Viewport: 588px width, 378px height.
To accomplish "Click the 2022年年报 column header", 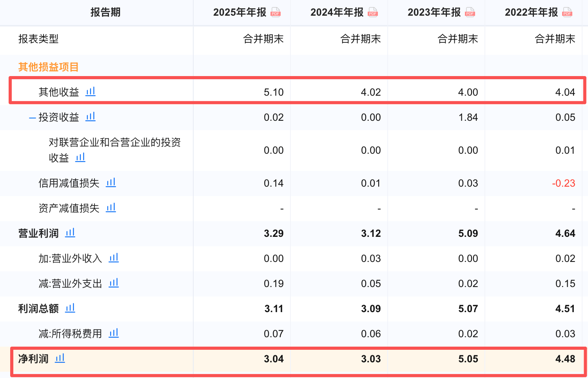I will coord(531,12).
